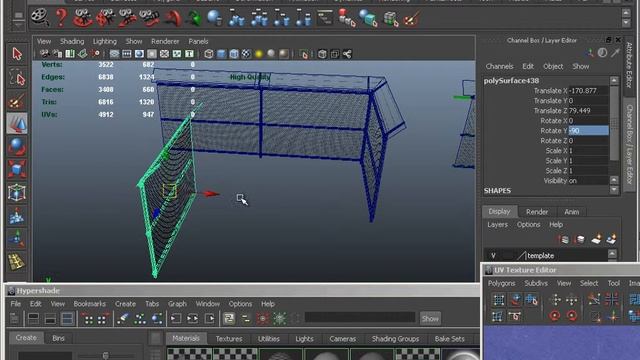Viewport: 640px width, 360px height.
Task: Open Layers menu in Layer Editor
Action: [497, 224]
